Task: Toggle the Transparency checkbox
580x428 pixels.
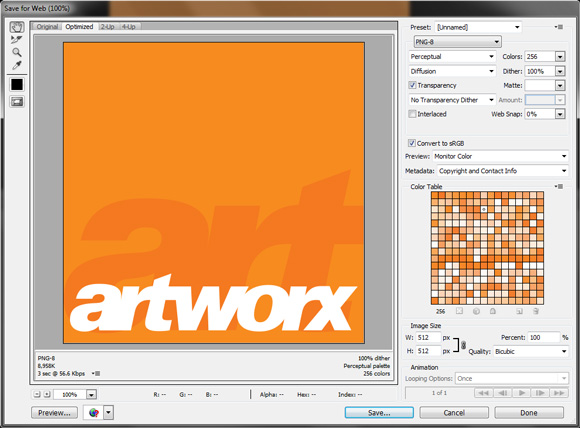Action: pos(412,85)
